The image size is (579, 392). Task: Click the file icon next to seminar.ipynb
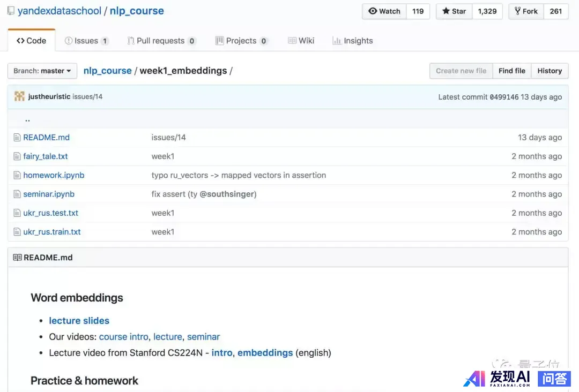17,194
